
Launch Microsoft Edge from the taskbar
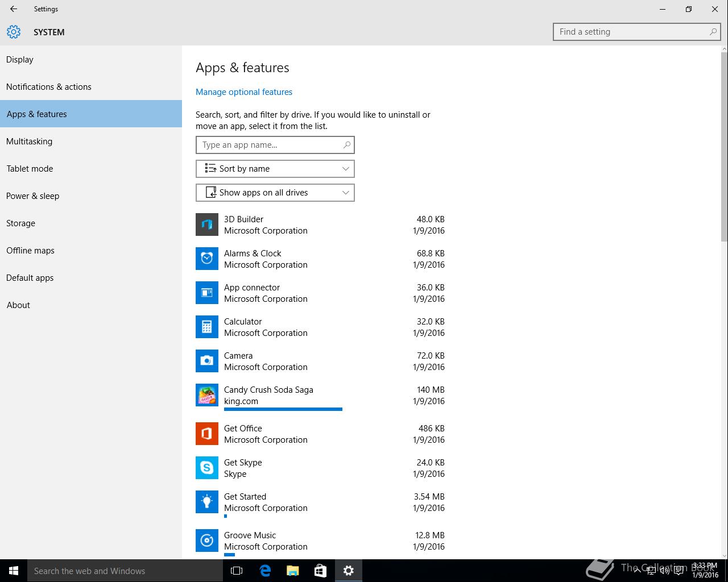pyautogui.click(x=264, y=571)
